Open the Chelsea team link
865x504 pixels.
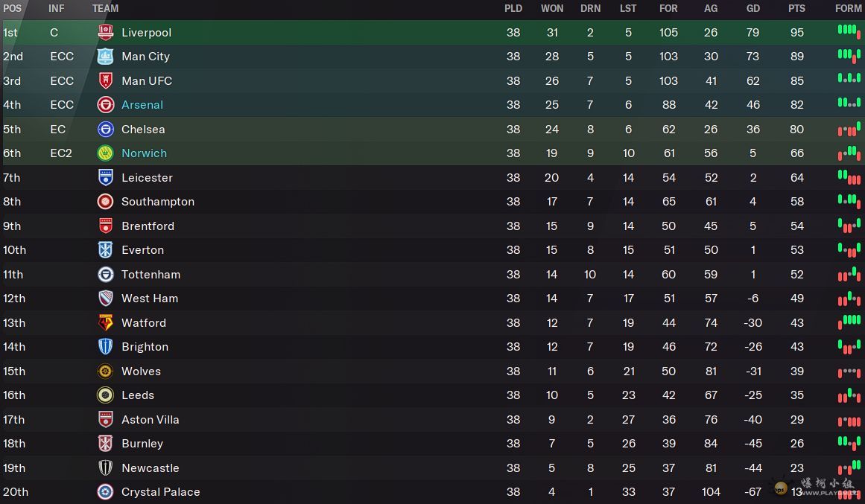(x=143, y=130)
